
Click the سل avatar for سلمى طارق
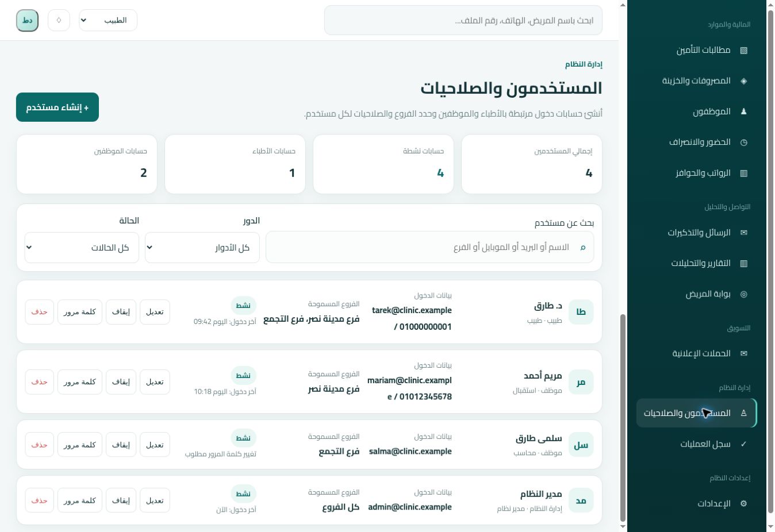click(581, 445)
